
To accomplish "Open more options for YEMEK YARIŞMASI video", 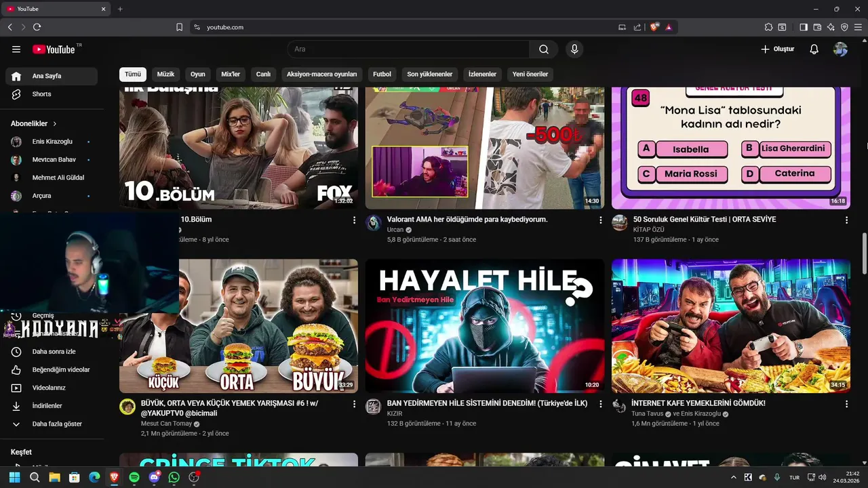I will tap(354, 404).
